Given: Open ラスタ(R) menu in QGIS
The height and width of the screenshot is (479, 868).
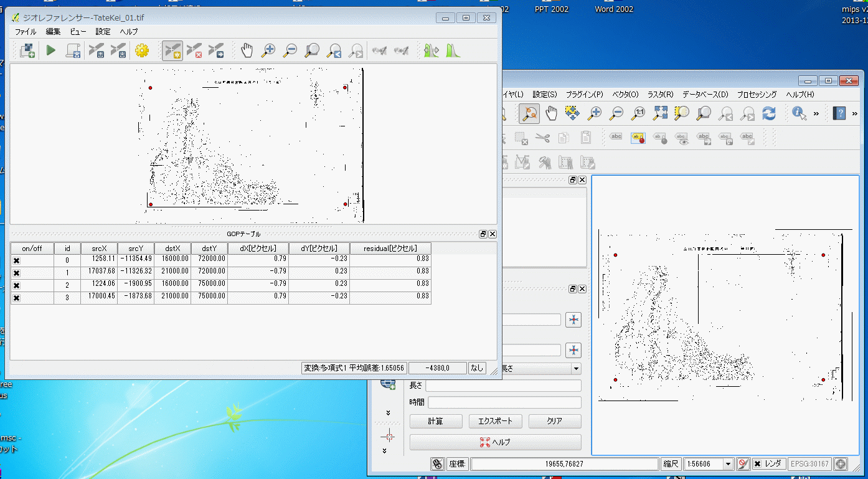Looking at the screenshot, I should coord(660,95).
